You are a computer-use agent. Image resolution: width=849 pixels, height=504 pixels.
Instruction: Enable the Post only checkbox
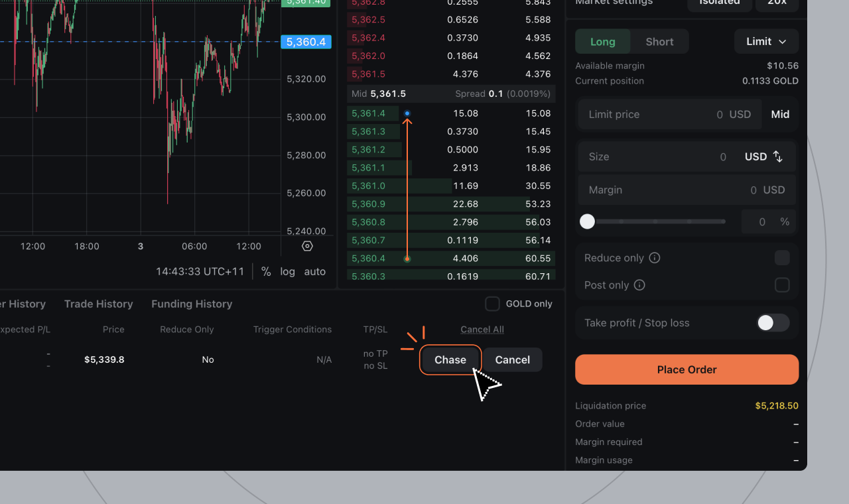click(782, 285)
